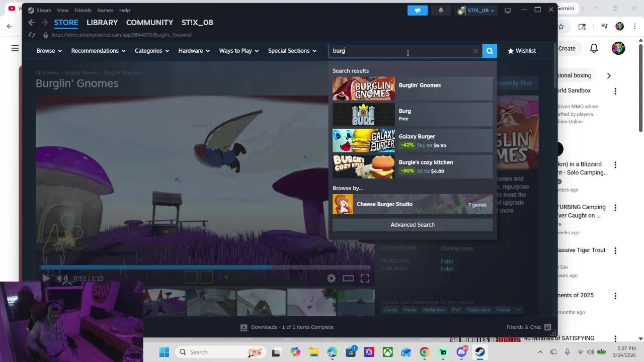Viewport: 644px width, 362px height.
Task: Open Windows taskbar Search box
Action: pyautogui.click(x=221, y=352)
